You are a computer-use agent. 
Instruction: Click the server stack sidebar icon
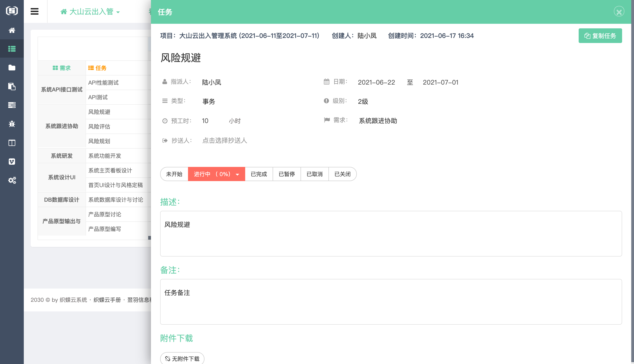(12, 105)
